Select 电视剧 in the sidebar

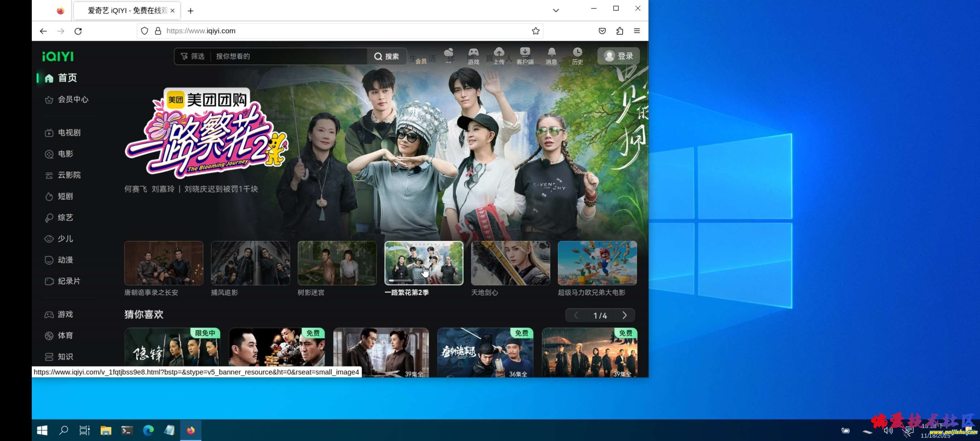[x=69, y=132]
